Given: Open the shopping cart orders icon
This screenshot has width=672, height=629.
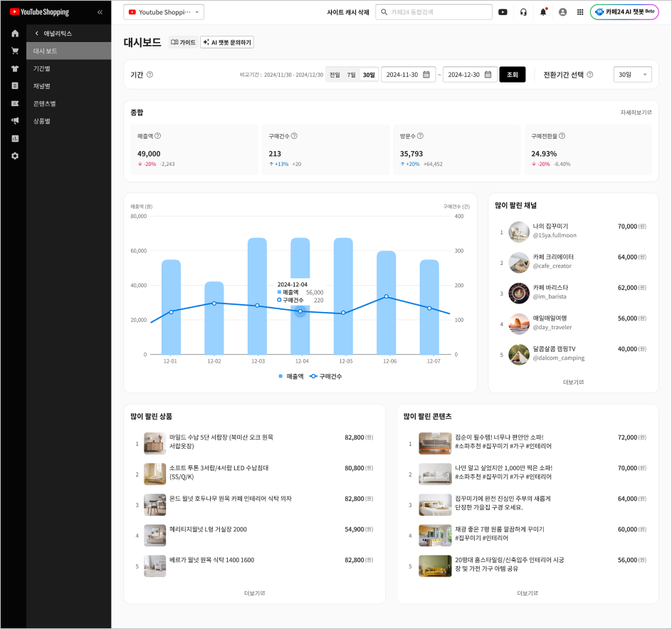Looking at the screenshot, I should pos(15,51).
